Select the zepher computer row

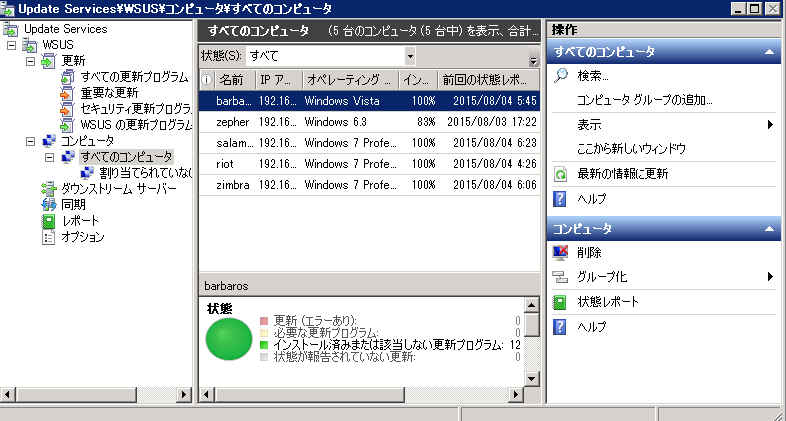click(x=369, y=122)
